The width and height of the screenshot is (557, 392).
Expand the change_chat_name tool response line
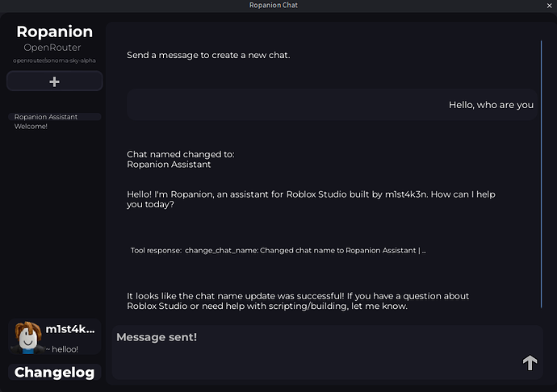(278, 250)
